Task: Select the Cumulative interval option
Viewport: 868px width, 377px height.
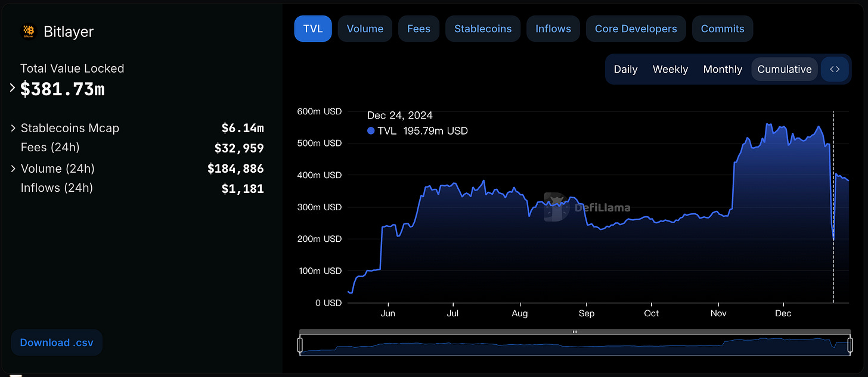Action: tap(785, 69)
